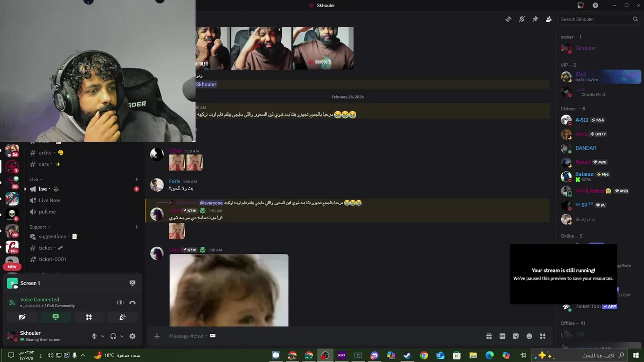Screen dimensions: 644x362
Task: Open Steam from the taskbar
Action: click(408, 355)
